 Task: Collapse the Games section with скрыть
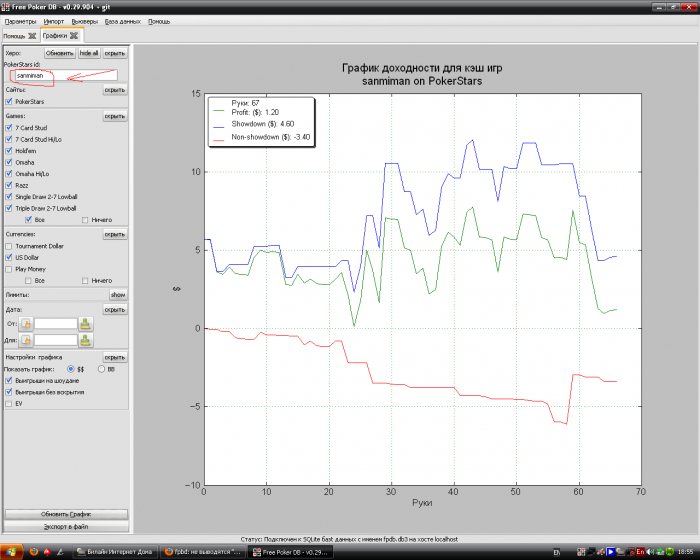[115, 116]
